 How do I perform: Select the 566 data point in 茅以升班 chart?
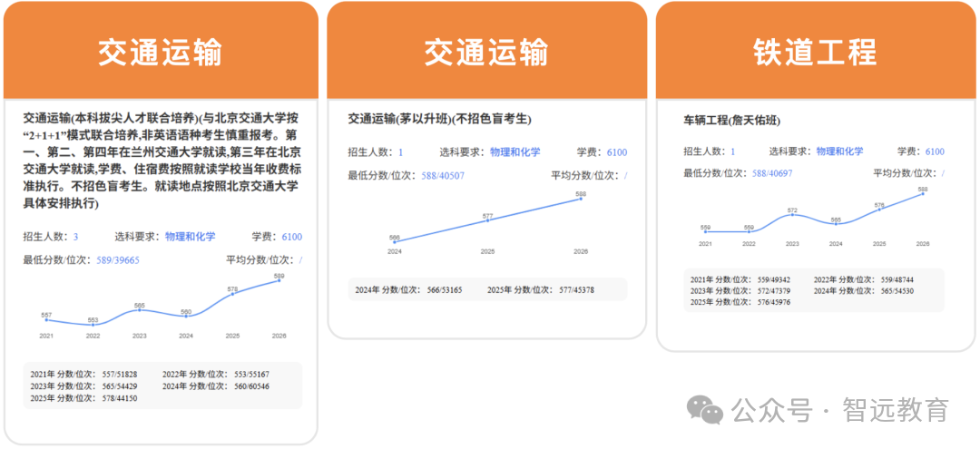(x=395, y=242)
